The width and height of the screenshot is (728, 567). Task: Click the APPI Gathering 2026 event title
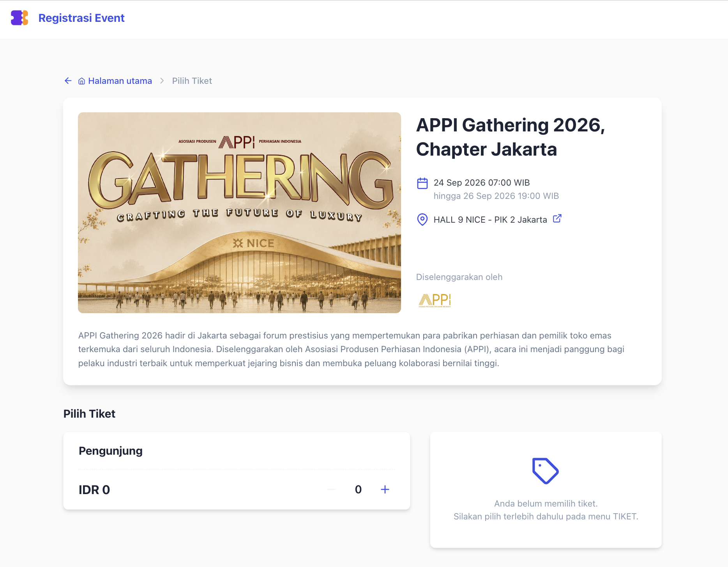[x=511, y=137]
